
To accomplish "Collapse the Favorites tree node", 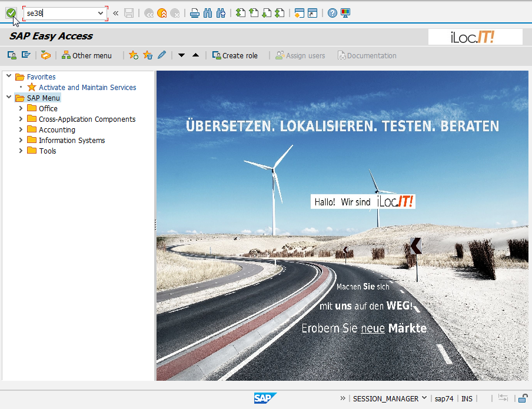I will (x=9, y=77).
